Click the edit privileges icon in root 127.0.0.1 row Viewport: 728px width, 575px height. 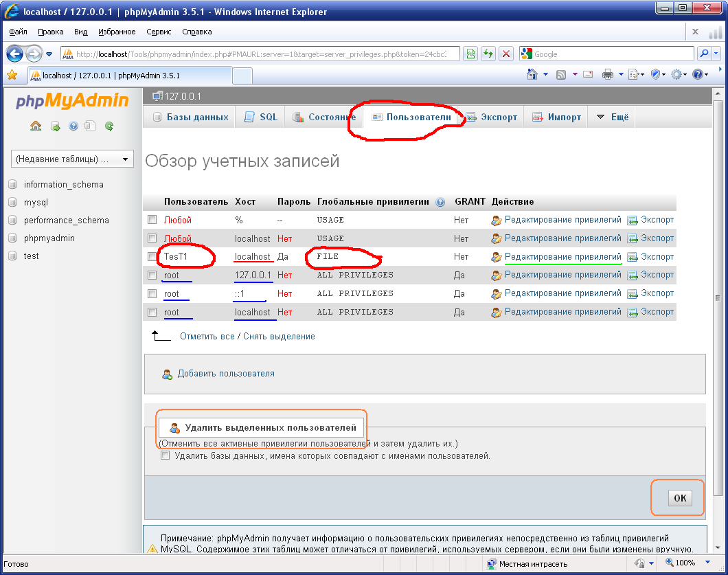coord(497,275)
